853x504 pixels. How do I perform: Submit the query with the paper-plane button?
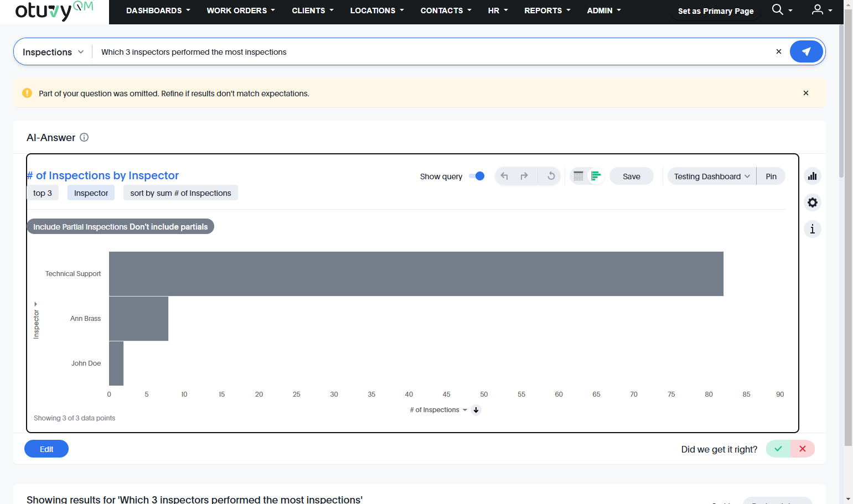click(806, 51)
